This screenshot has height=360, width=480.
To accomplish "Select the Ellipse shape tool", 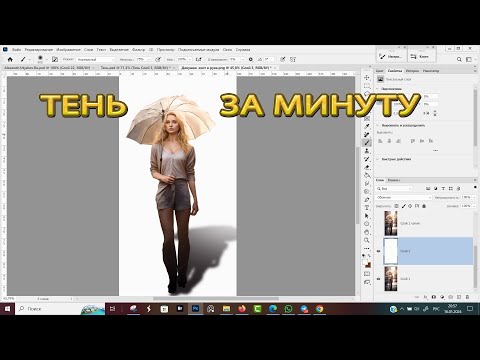I will click(367, 224).
